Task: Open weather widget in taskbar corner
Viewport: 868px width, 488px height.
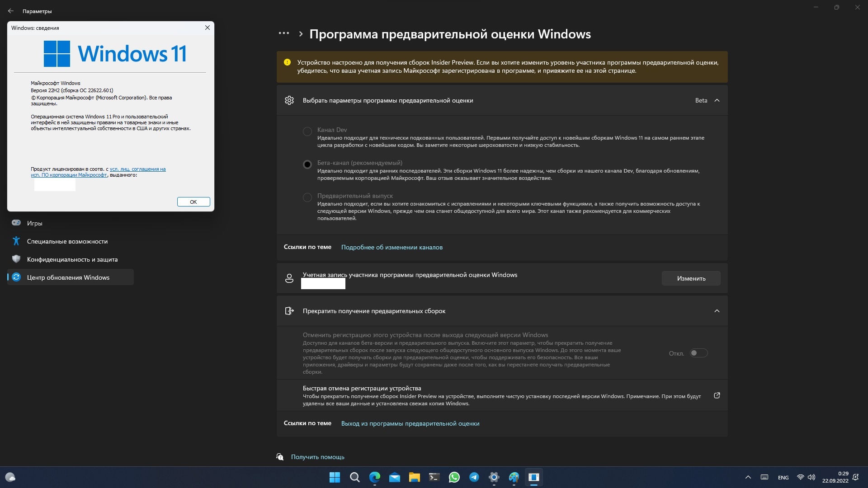Action: point(10,477)
